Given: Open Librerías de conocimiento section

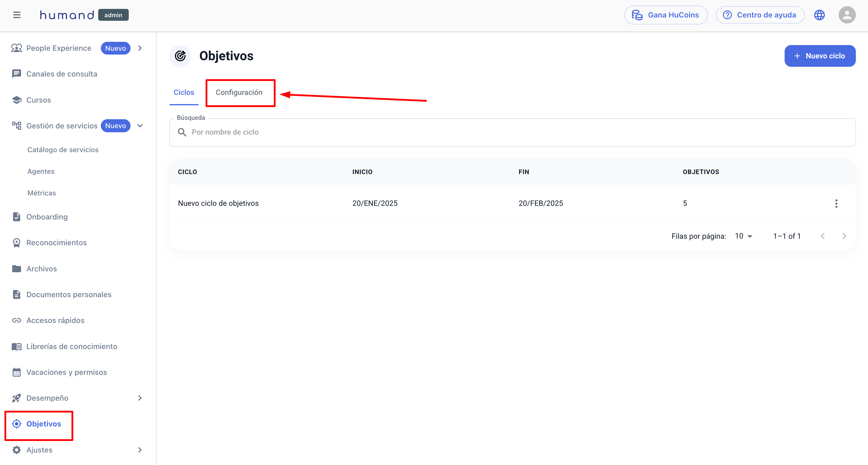Looking at the screenshot, I should [x=72, y=346].
